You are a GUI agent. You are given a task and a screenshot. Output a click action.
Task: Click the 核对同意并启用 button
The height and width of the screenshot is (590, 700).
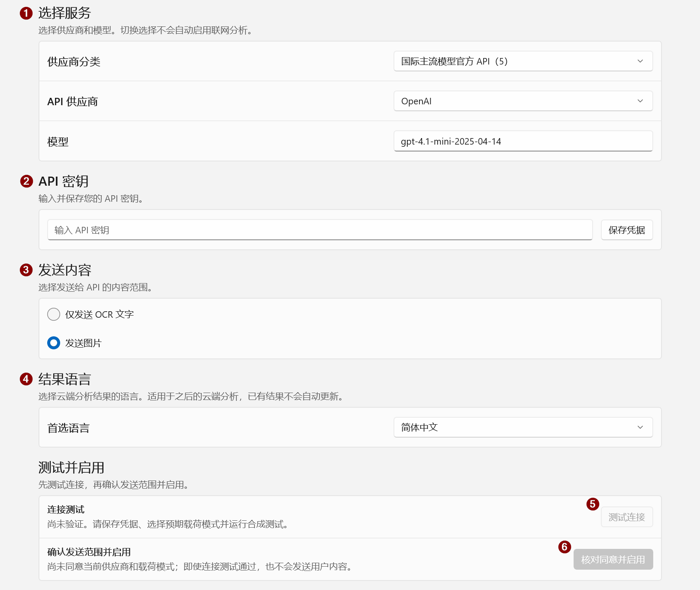click(x=613, y=559)
